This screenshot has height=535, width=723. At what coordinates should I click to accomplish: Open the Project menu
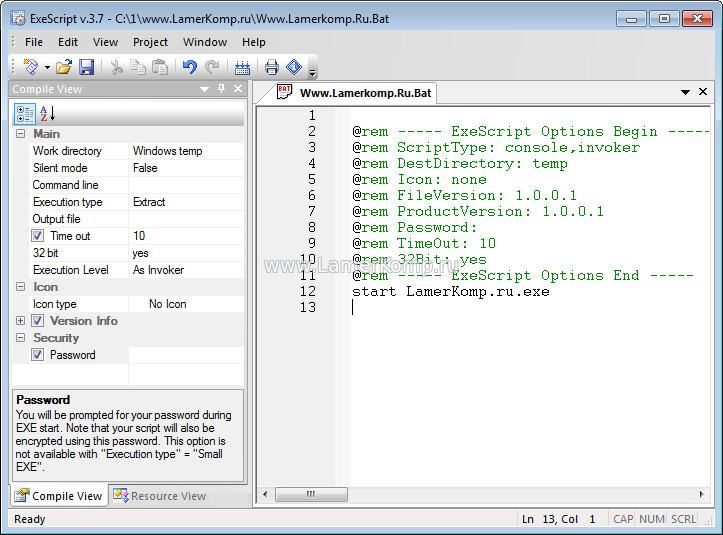150,42
